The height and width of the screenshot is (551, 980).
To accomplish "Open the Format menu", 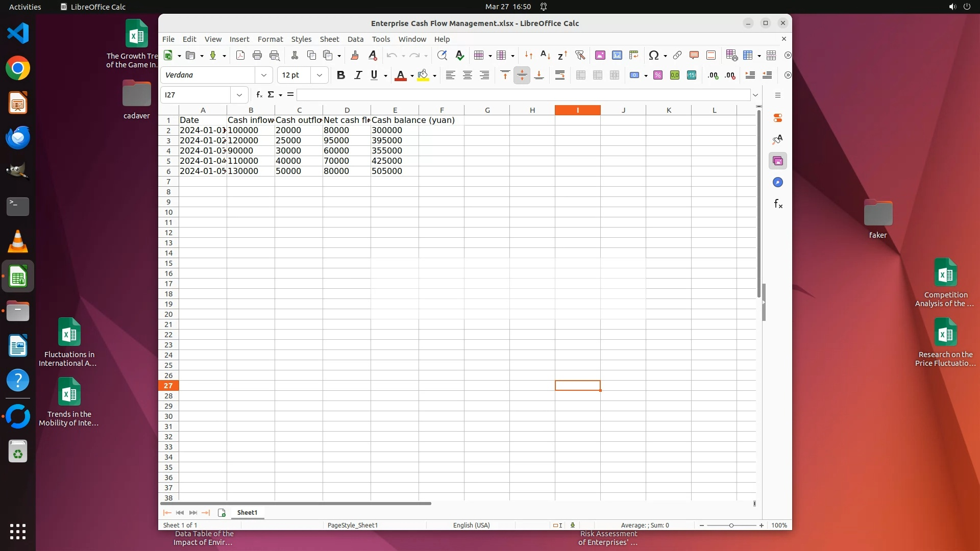I will click(x=270, y=39).
